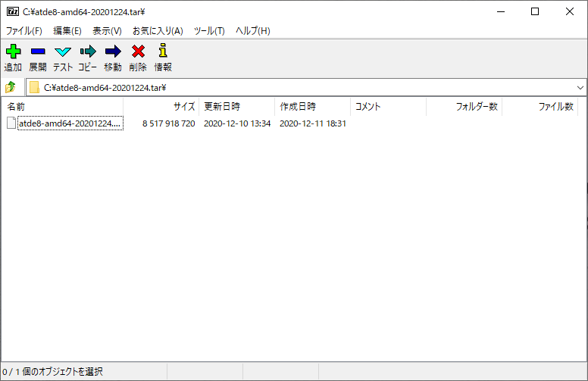Click the green Add (追加) plus icon
Image resolution: width=588 pixels, height=381 pixels.
tap(13, 52)
